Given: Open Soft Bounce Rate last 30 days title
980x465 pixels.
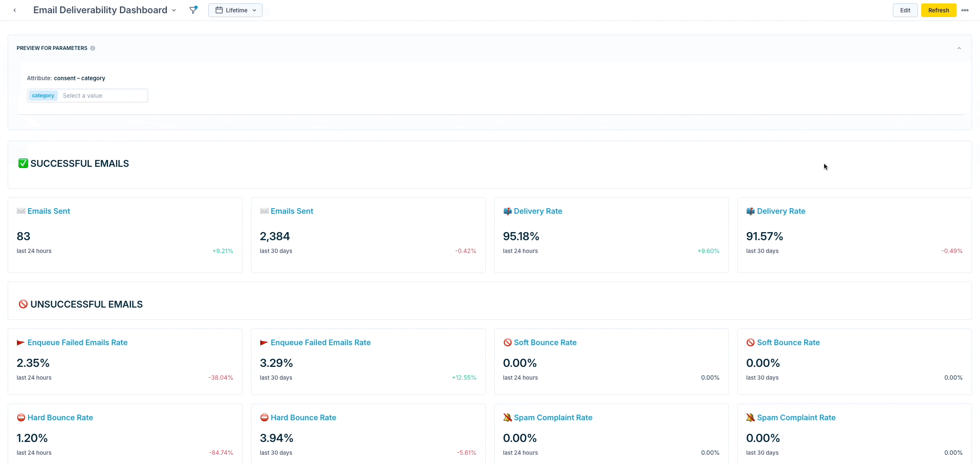Looking at the screenshot, I should [788, 343].
